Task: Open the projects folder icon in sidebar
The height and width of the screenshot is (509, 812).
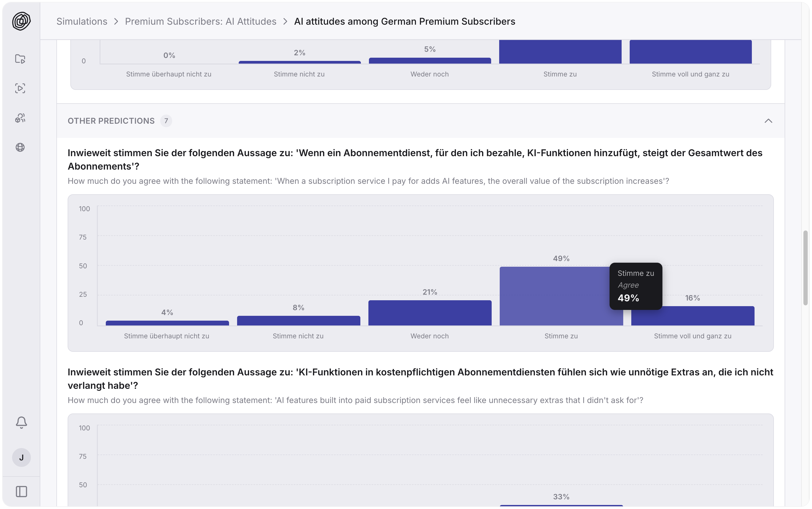Action: 20,59
